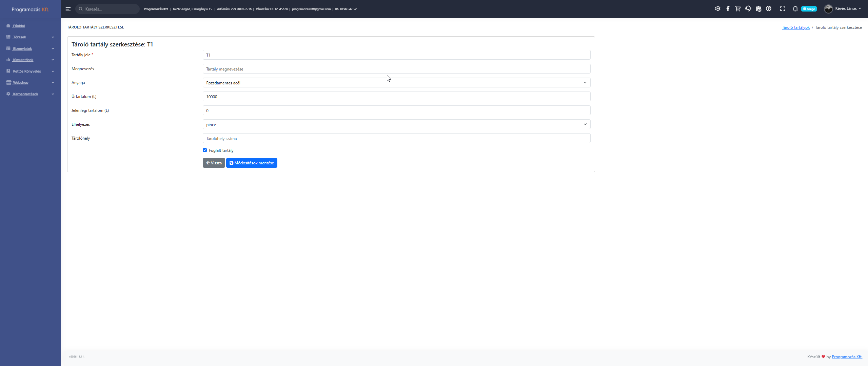Click the Módosítások mentése button
Viewport: 868px width, 366px height.
252,163
